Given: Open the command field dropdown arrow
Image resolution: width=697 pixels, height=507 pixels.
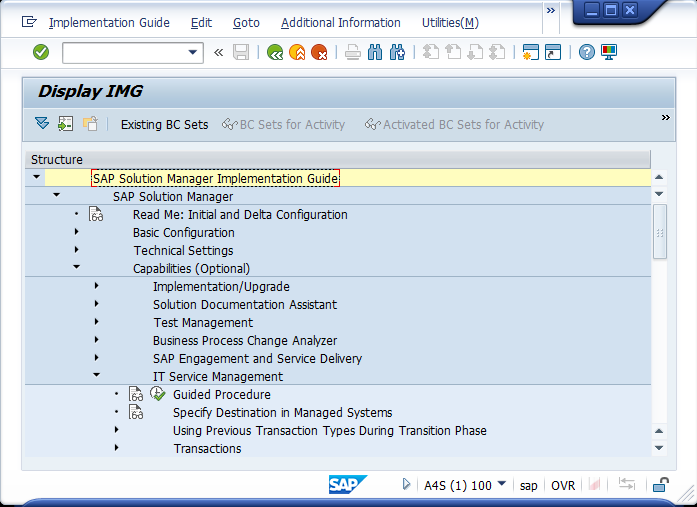Looking at the screenshot, I should [194, 52].
